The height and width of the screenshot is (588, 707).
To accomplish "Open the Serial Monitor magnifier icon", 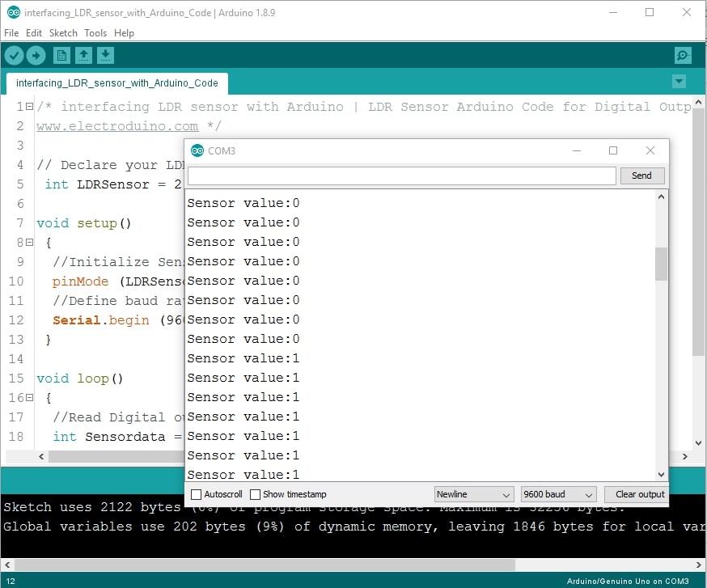I will pos(683,56).
